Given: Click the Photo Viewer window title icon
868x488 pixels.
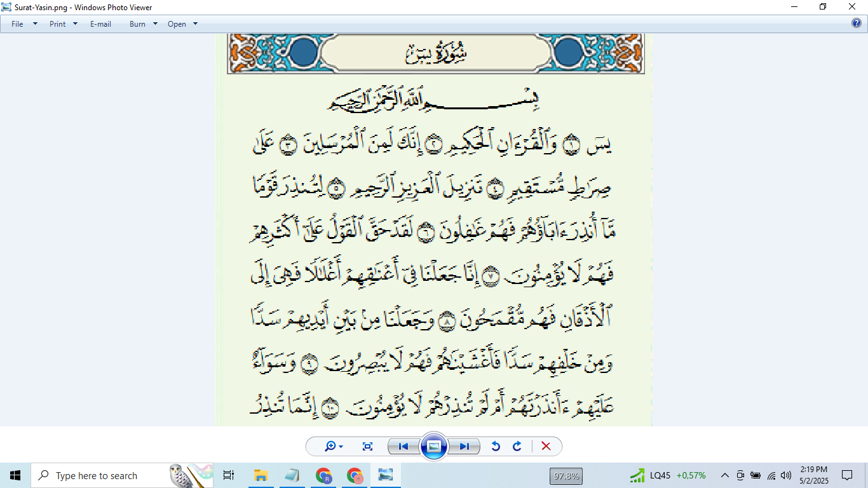Looking at the screenshot, I should tap(7, 6).
